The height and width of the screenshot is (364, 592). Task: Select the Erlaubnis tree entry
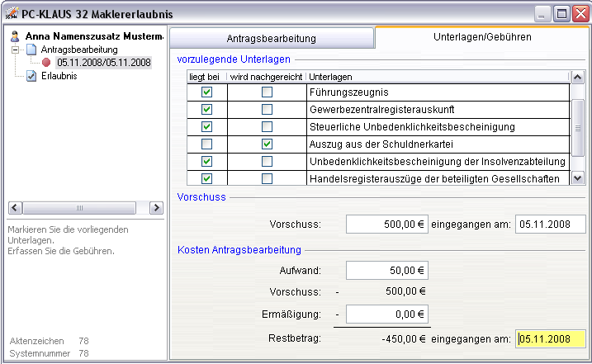click(x=59, y=76)
